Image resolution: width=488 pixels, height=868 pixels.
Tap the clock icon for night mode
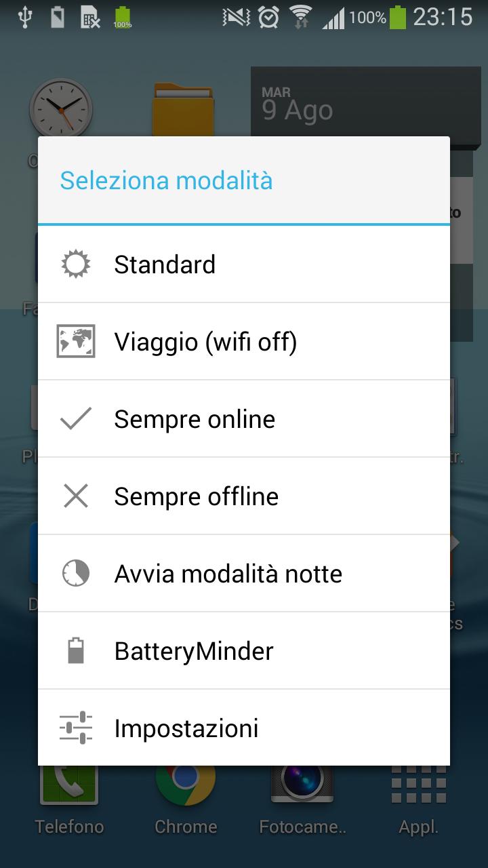[75, 574]
